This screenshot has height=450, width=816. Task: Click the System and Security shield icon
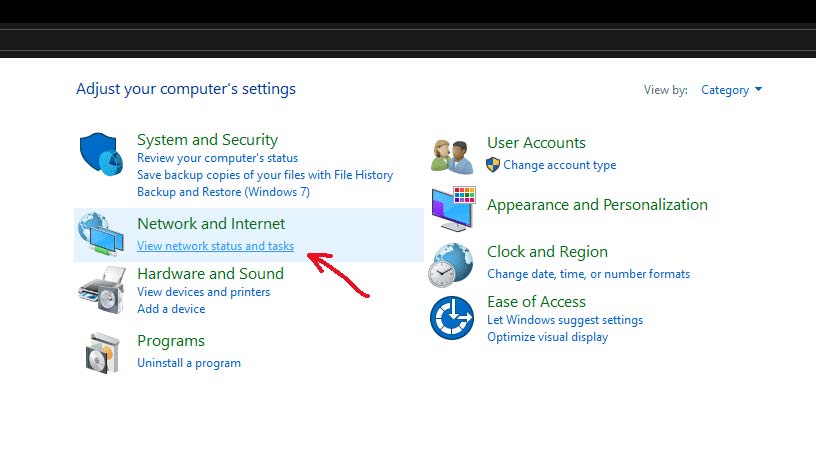[x=101, y=155]
